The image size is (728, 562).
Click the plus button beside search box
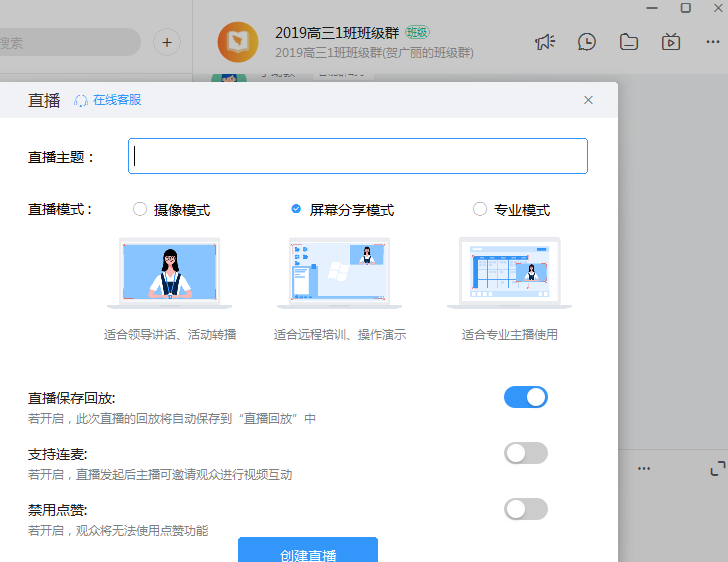(167, 43)
